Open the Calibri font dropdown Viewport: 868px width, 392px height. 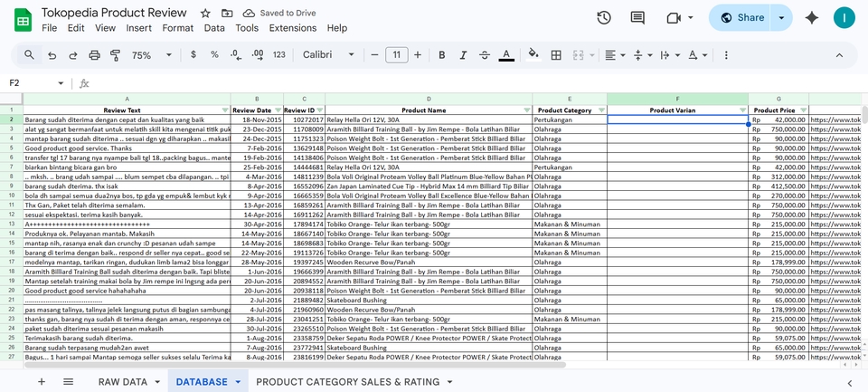328,55
